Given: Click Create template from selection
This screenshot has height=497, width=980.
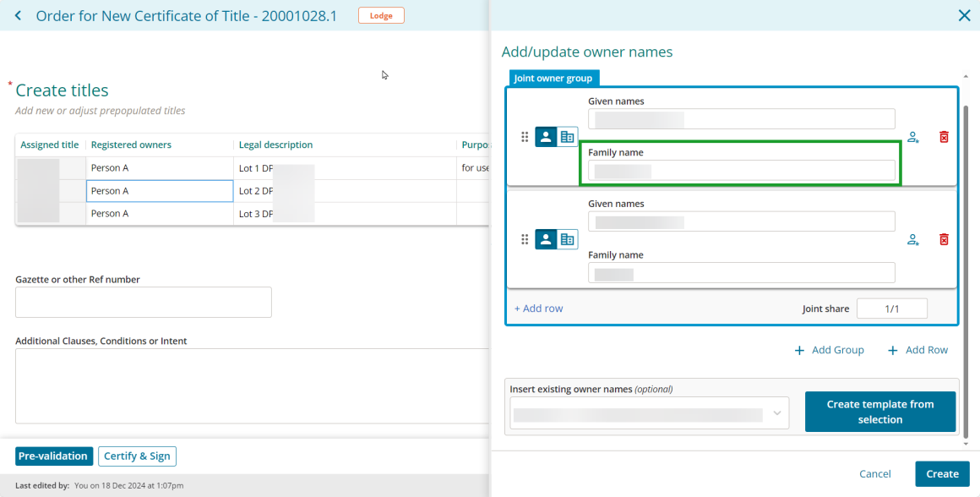Looking at the screenshot, I should [x=880, y=412].
